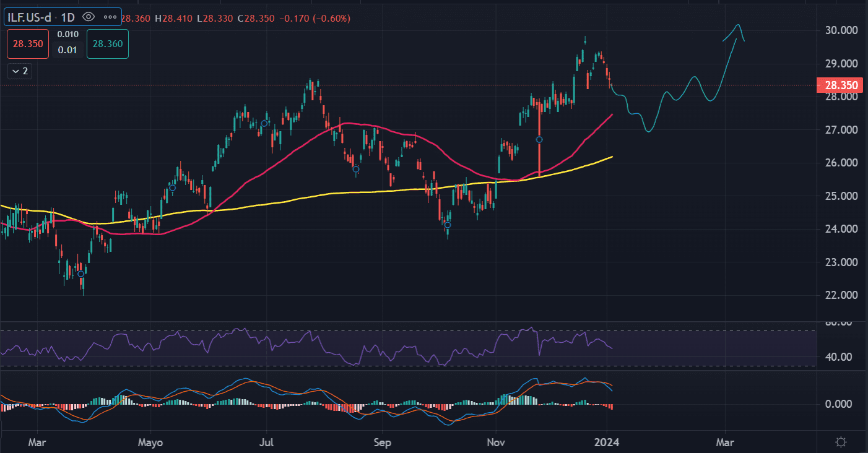Click the ILF.US-d symbol name in the legend

click(30, 17)
